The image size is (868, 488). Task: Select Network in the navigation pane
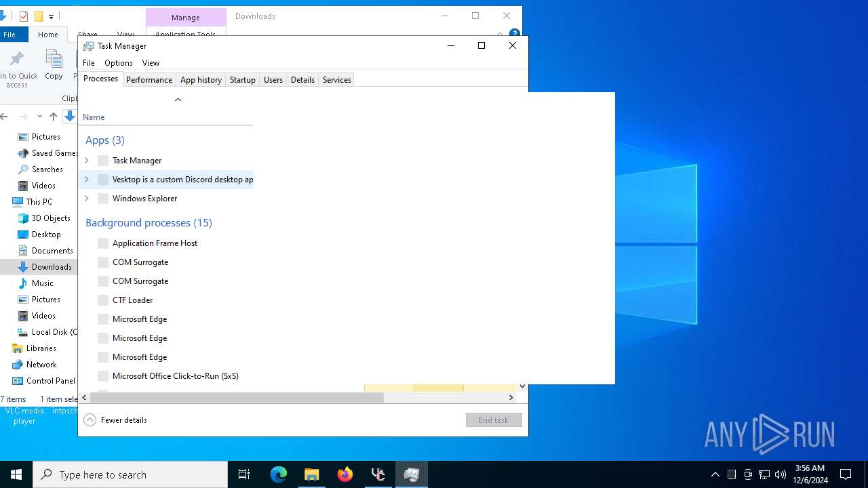point(41,365)
